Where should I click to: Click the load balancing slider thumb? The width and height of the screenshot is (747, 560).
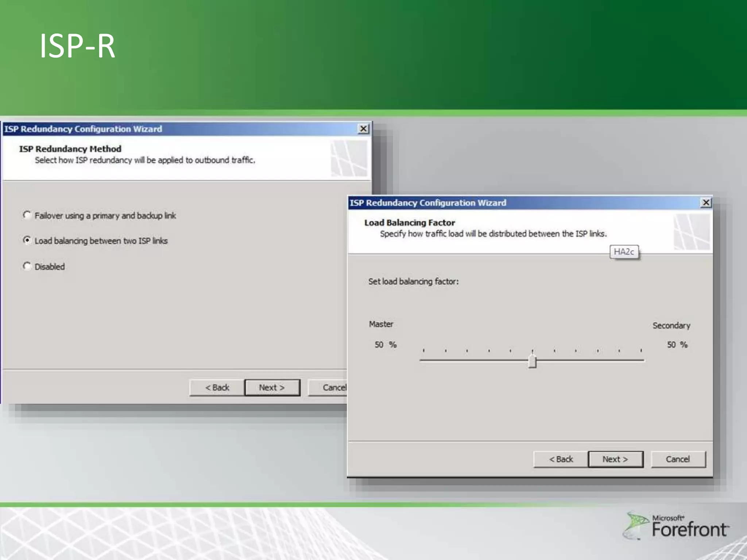(x=532, y=361)
